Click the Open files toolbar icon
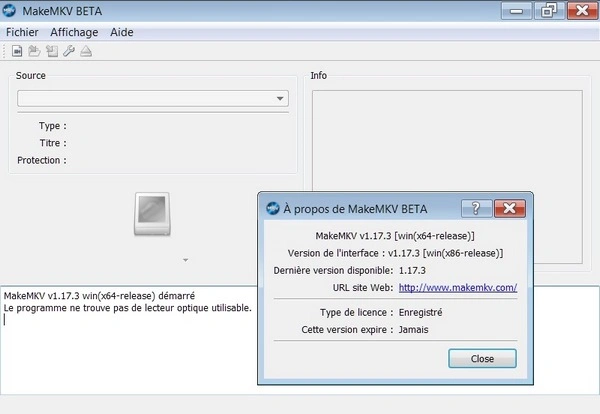The height and width of the screenshot is (414, 600). point(18,51)
